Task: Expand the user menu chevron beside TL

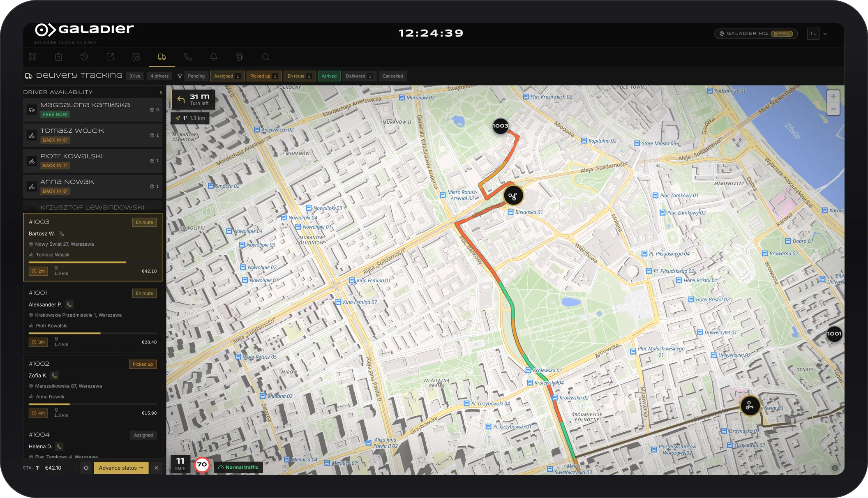Action: [825, 34]
